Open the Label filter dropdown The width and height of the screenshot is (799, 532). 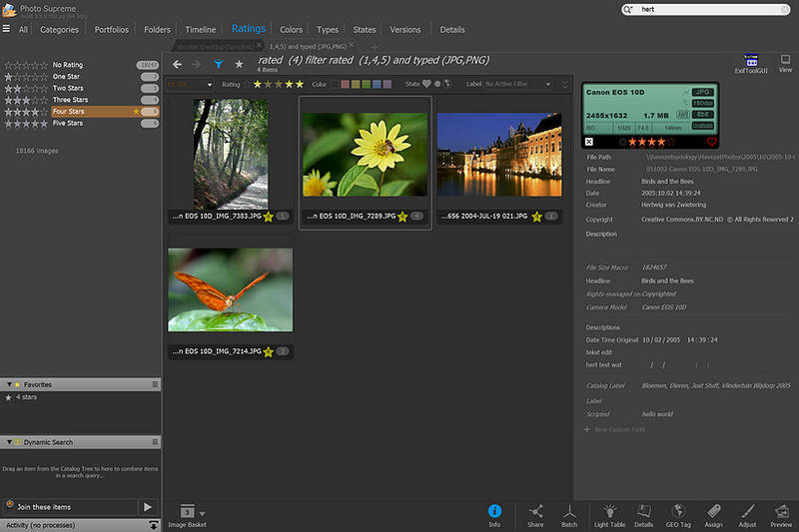[521, 85]
